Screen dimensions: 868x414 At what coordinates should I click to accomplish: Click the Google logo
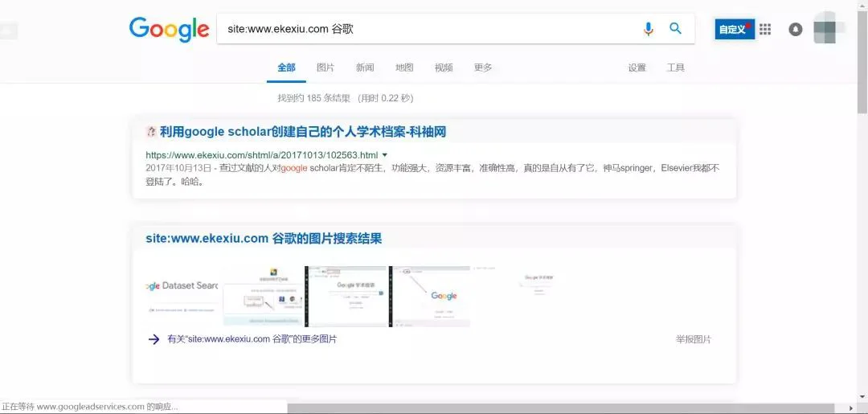coord(170,29)
